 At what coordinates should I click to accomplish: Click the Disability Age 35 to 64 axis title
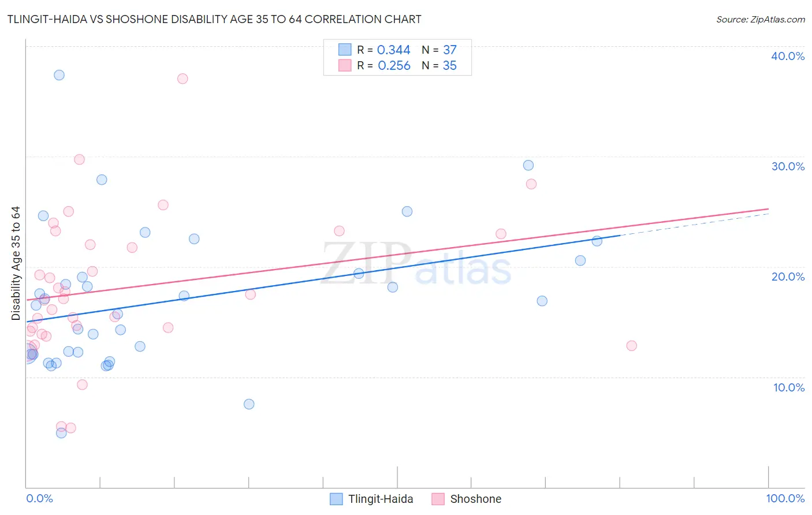coord(16,263)
